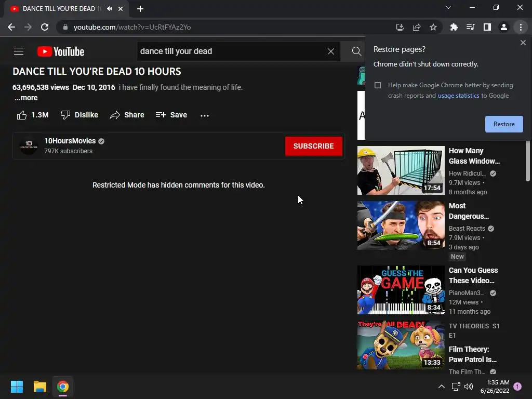532x399 pixels.
Task: Click the YouTube search magnifier button
Action: tap(356, 51)
